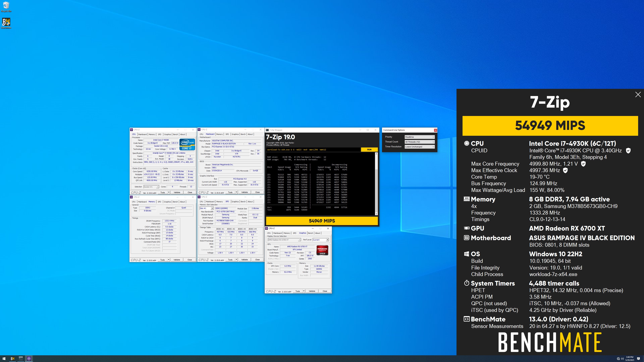Open the volume icon in system tray
644x362 pixels.
coord(622,359)
